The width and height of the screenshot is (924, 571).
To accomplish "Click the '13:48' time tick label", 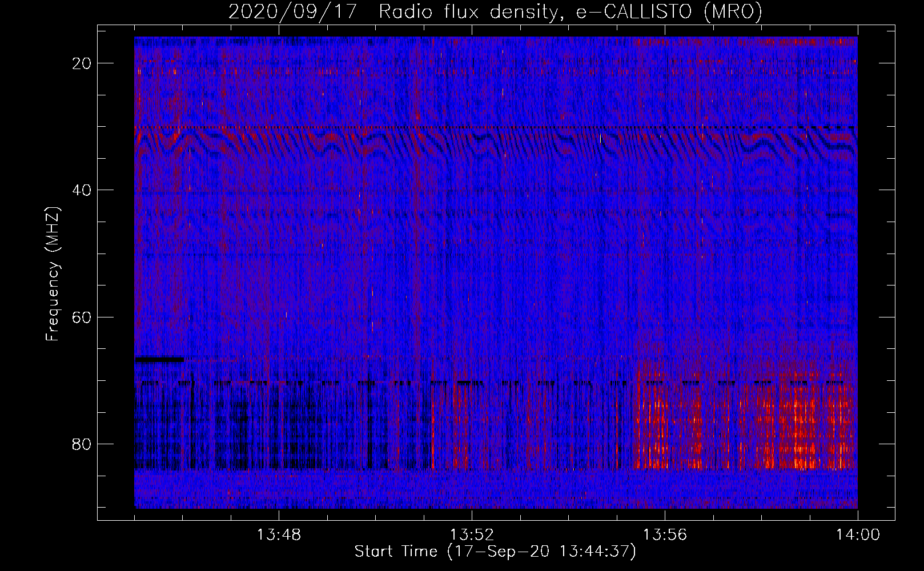I will (279, 535).
